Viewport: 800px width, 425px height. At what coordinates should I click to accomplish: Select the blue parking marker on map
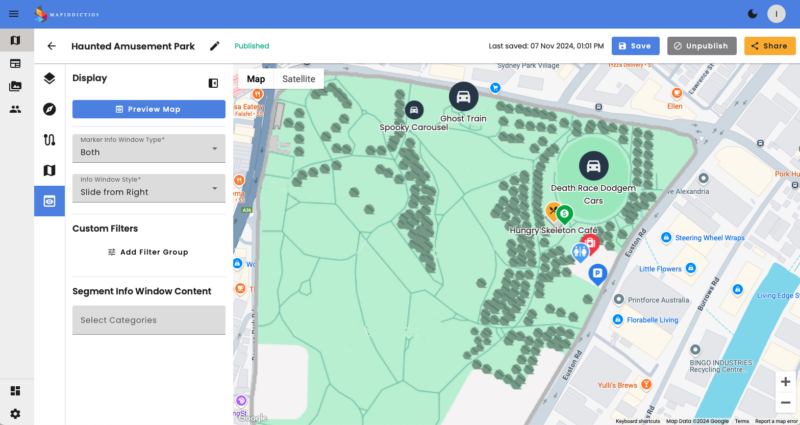(598, 273)
